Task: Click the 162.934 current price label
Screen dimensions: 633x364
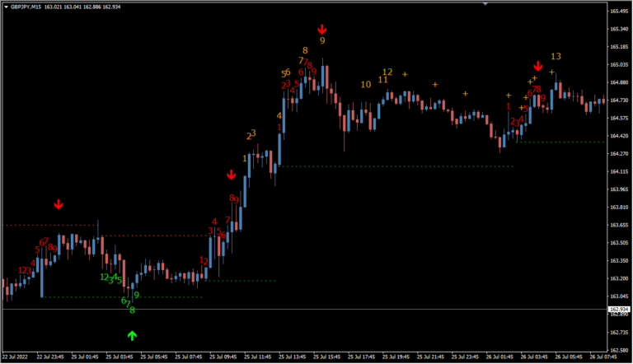Action: [618, 310]
